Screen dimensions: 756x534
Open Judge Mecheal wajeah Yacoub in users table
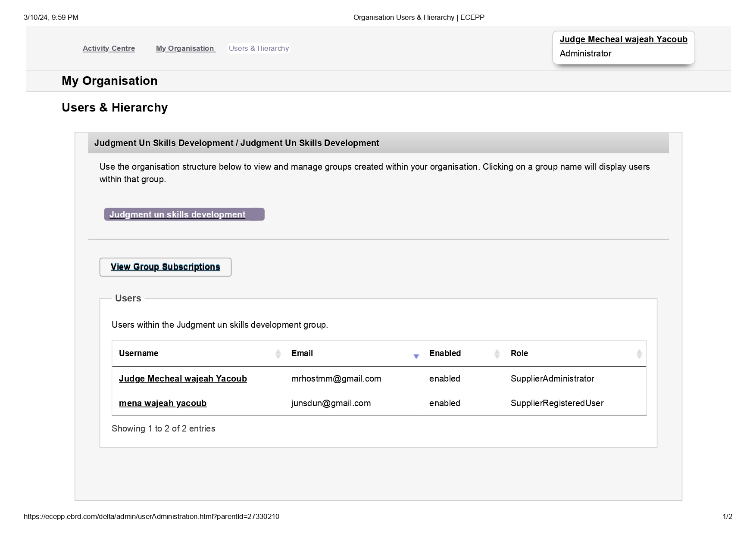pyautogui.click(x=183, y=379)
